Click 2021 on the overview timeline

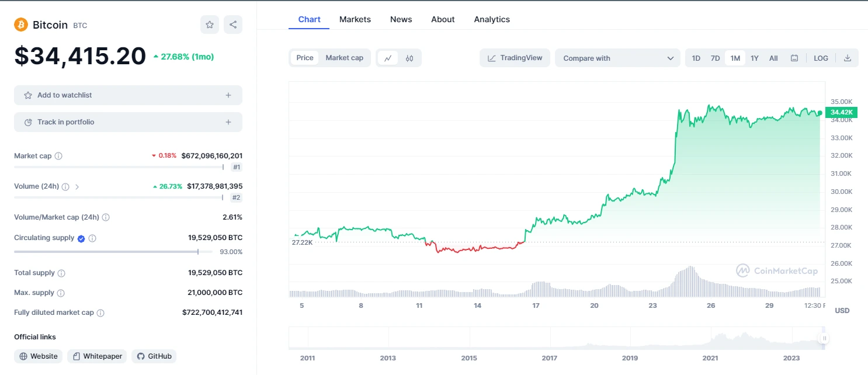pyautogui.click(x=710, y=358)
